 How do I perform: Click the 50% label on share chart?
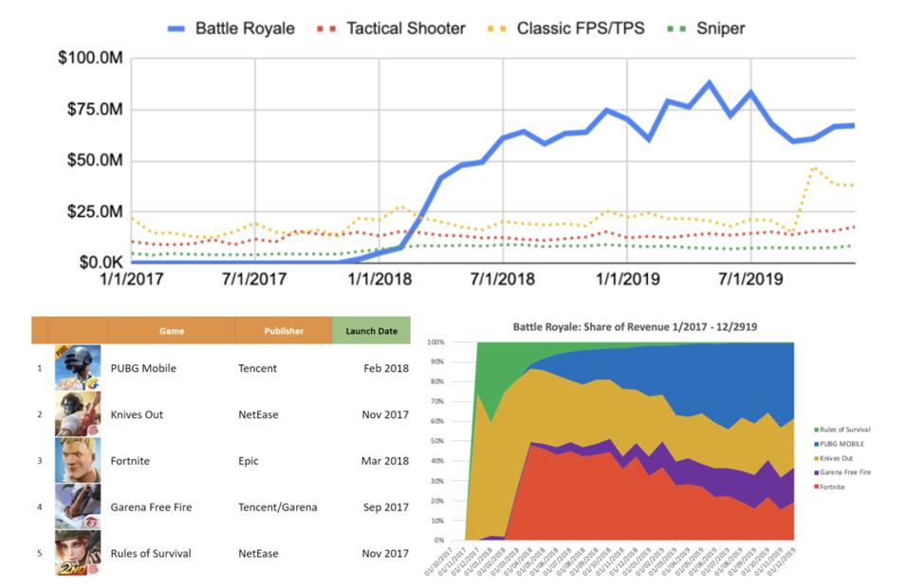(437, 441)
